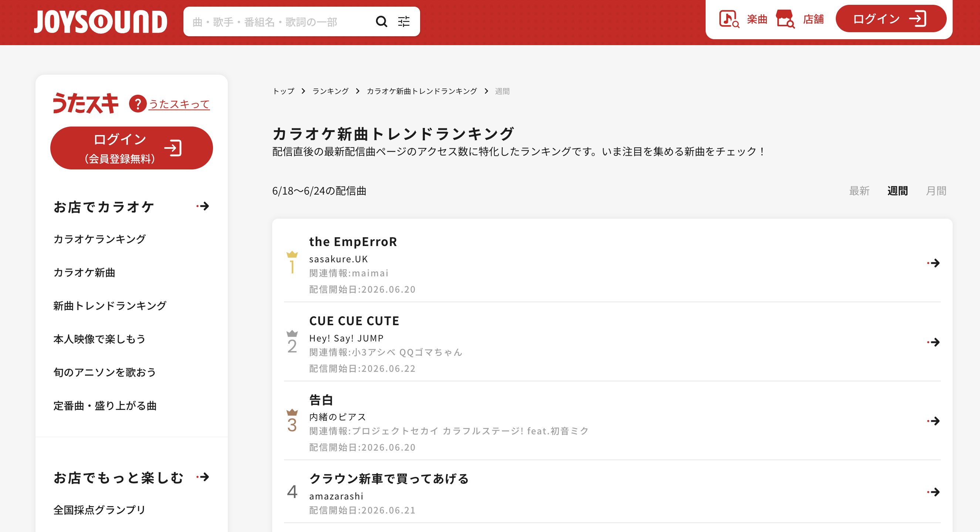Open お店でカラオケ sidebar heading
Screen dimensions: 980x532
pyautogui.click(x=104, y=207)
